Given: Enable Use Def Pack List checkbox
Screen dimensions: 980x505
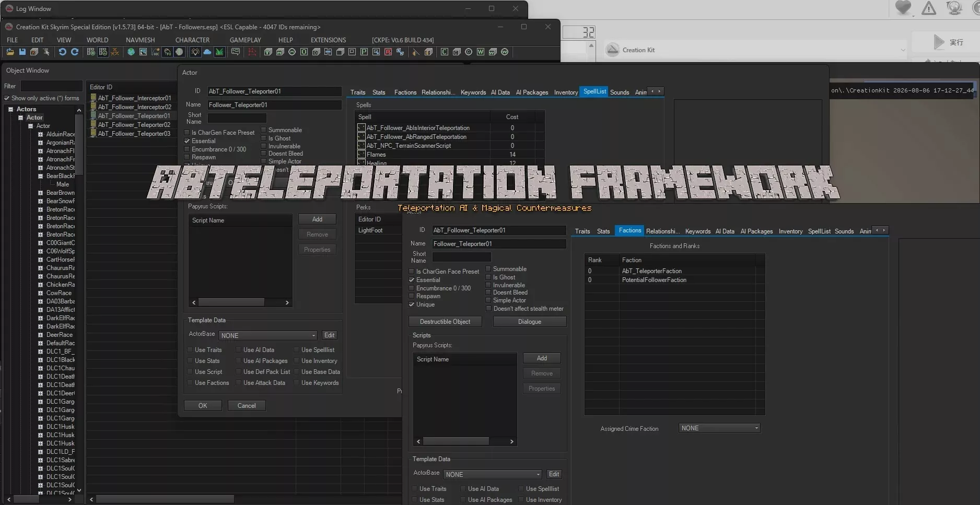Looking at the screenshot, I should [238, 372].
